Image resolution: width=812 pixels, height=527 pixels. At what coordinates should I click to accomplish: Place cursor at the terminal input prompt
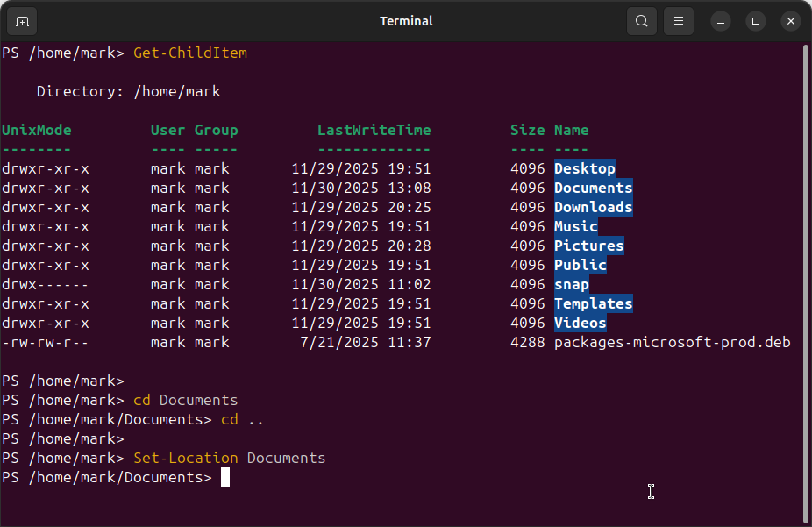pos(224,477)
